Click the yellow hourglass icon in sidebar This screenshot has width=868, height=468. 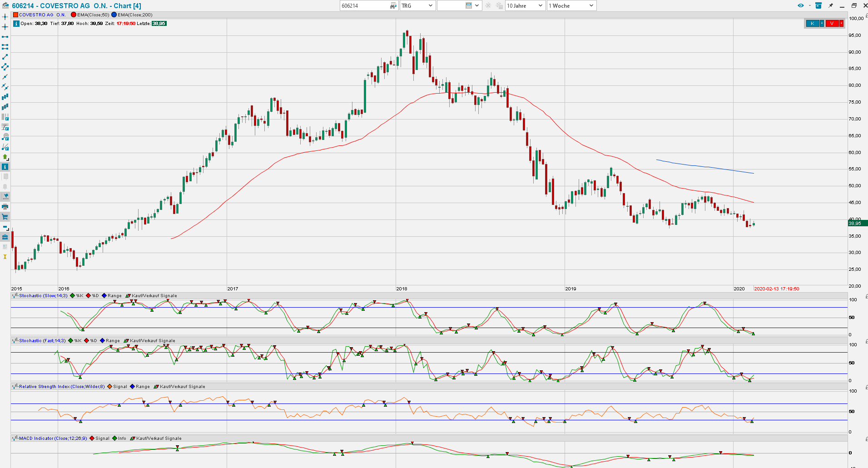pyautogui.click(x=5, y=257)
